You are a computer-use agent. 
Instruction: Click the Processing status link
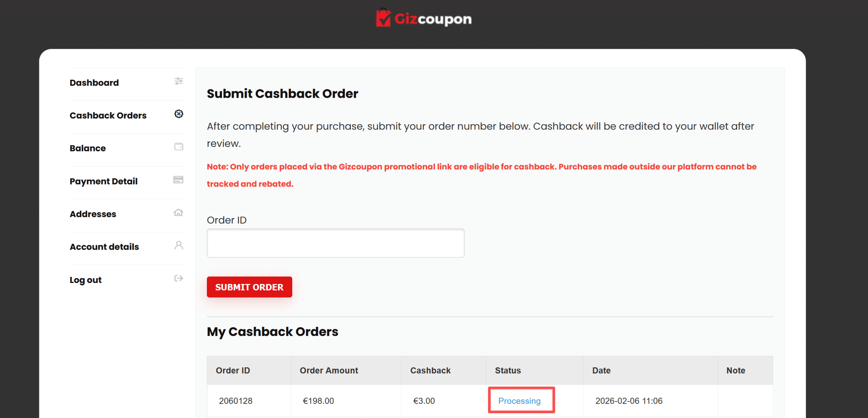(x=519, y=401)
